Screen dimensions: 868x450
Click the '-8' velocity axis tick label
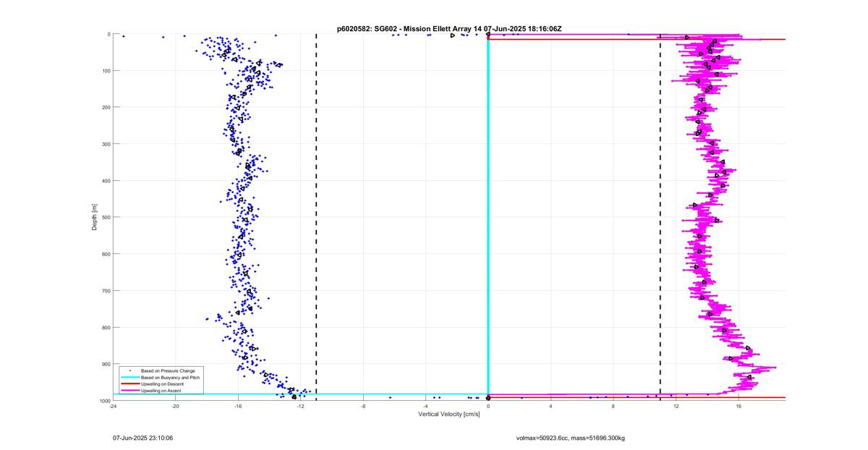pos(363,407)
